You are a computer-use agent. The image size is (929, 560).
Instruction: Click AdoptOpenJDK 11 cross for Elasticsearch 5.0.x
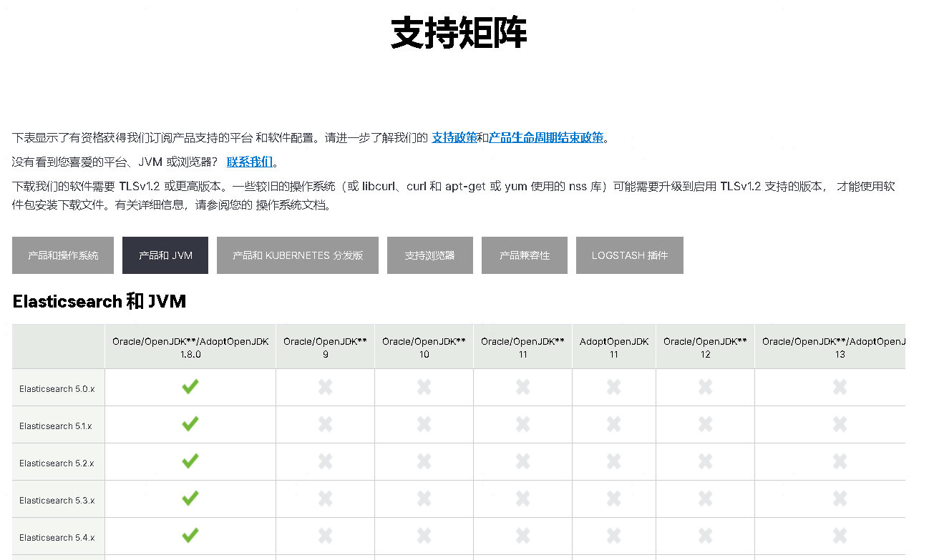click(x=614, y=387)
